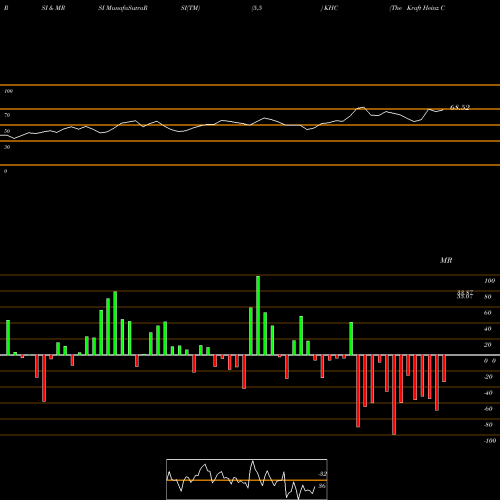Click the '80' label on MR axis

click(488, 297)
